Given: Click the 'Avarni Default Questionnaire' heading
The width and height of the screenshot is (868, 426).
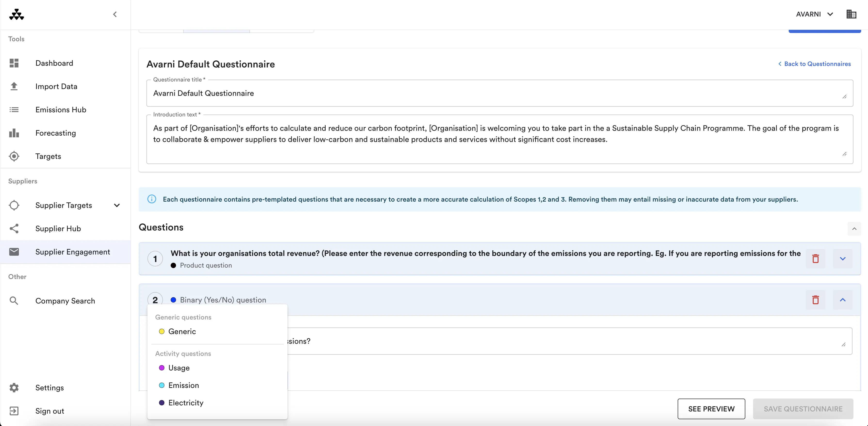Looking at the screenshot, I should pyautogui.click(x=211, y=64).
